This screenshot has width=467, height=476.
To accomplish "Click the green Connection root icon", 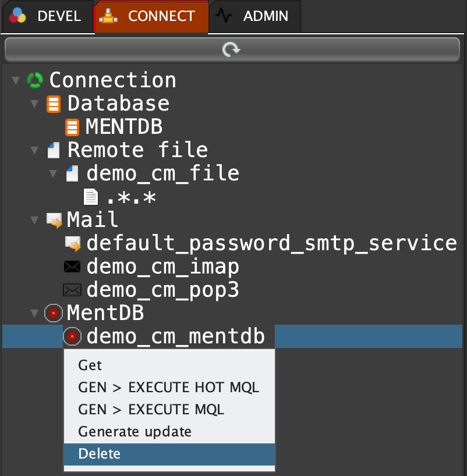I will pyautogui.click(x=36, y=80).
